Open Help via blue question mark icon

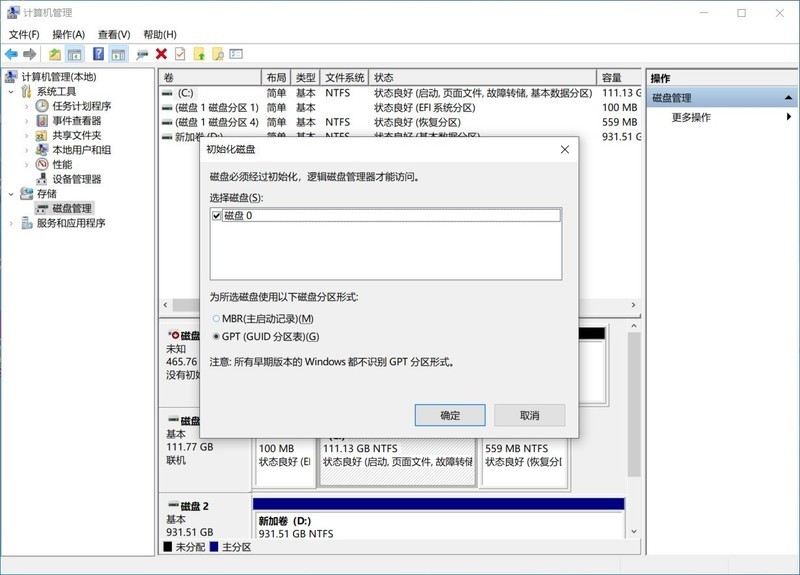tap(98, 54)
